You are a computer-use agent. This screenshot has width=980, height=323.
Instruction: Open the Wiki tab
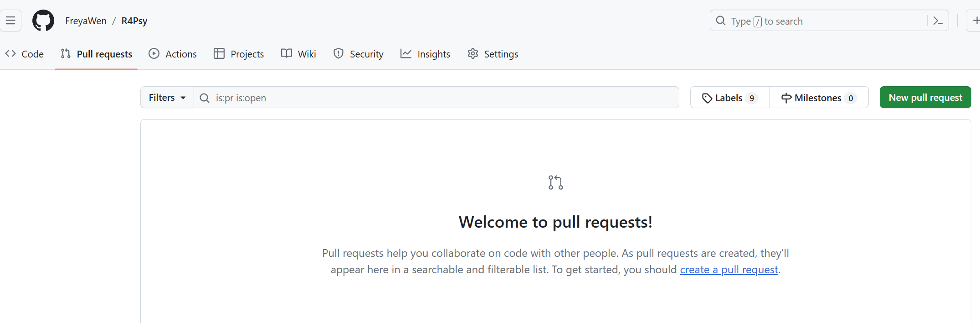pyautogui.click(x=298, y=54)
